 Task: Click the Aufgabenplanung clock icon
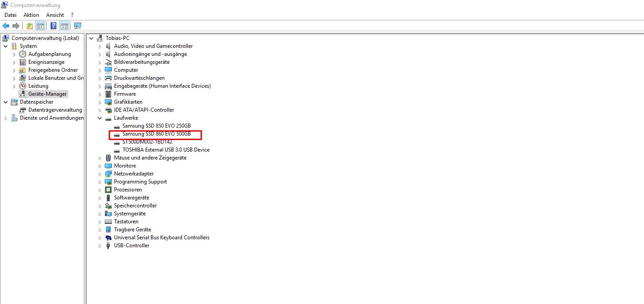tap(23, 54)
